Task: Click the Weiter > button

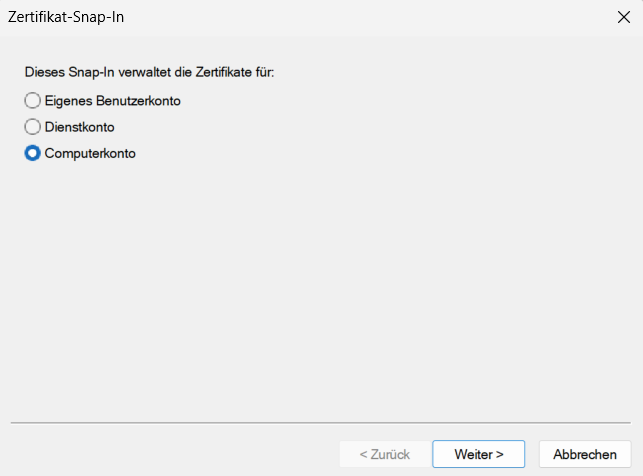Action: tap(479, 454)
